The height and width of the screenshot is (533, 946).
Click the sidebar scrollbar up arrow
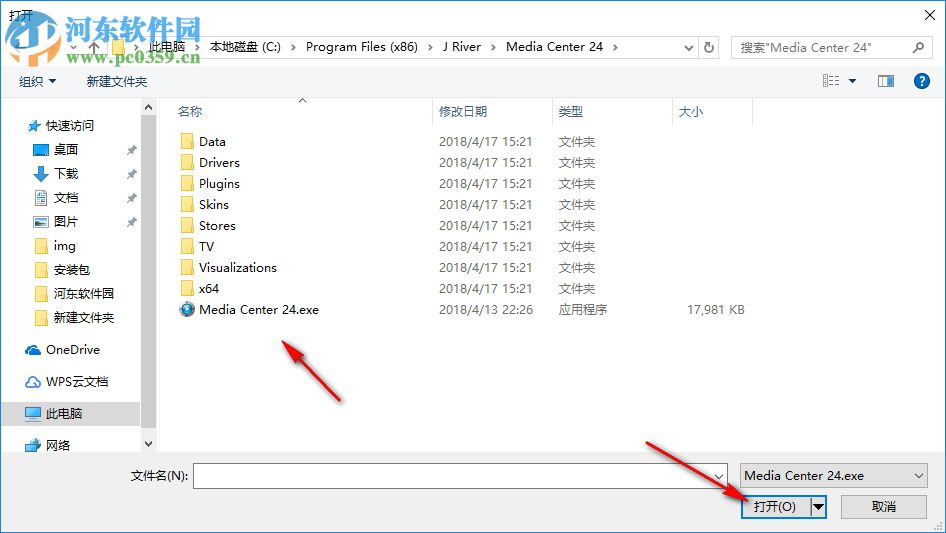point(148,107)
